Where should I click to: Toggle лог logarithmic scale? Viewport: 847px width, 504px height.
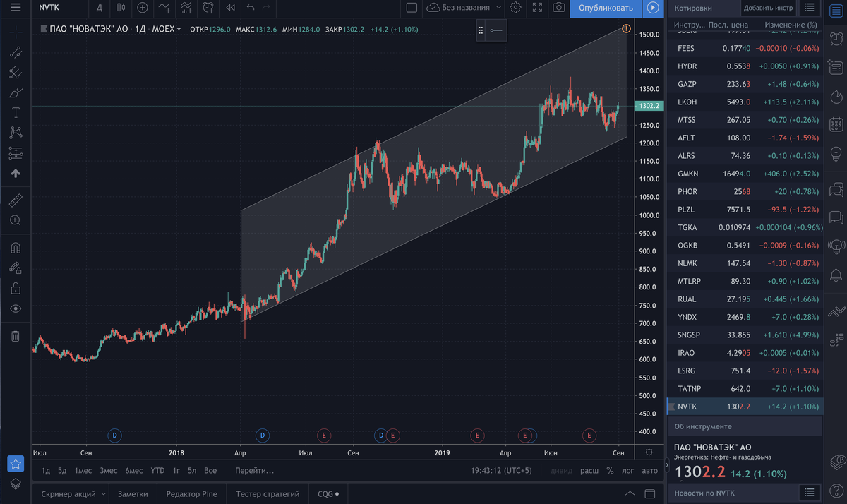627,470
